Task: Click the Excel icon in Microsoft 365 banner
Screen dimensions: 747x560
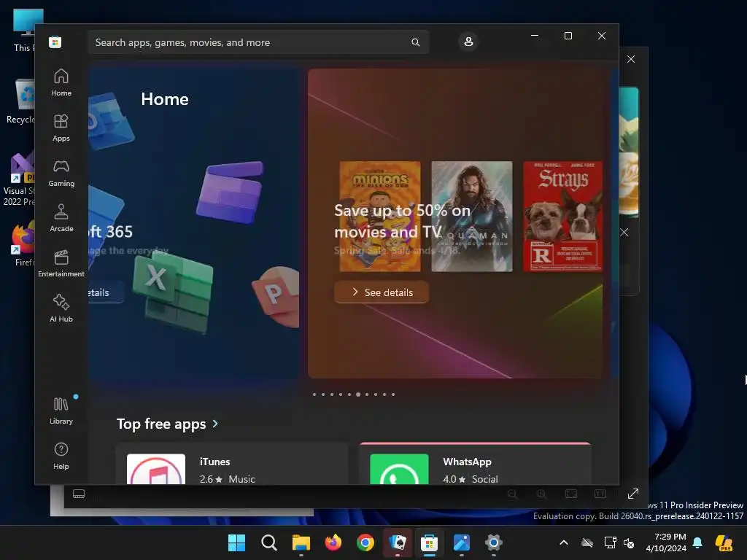Action: pos(172,292)
